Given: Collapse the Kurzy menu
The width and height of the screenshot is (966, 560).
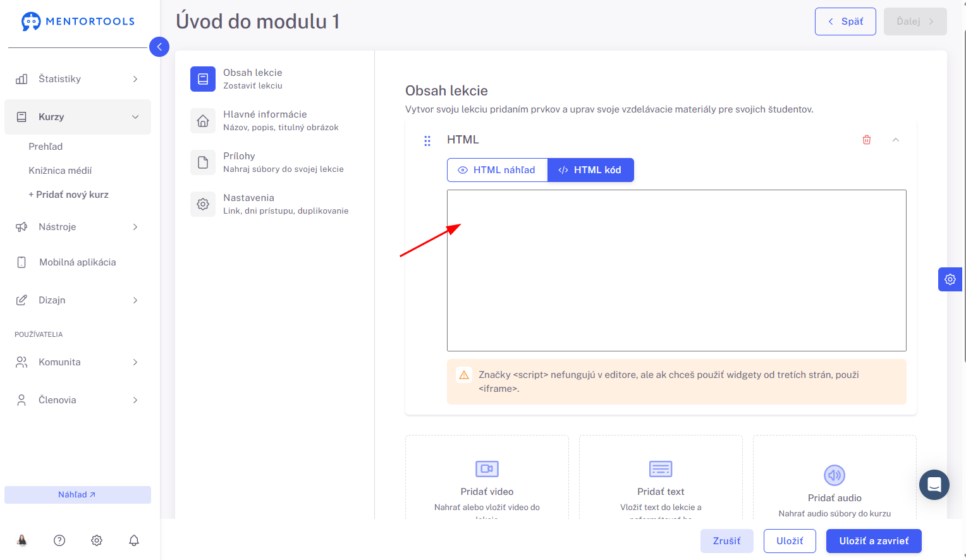Looking at the screenshot, I should click(78, 117).
